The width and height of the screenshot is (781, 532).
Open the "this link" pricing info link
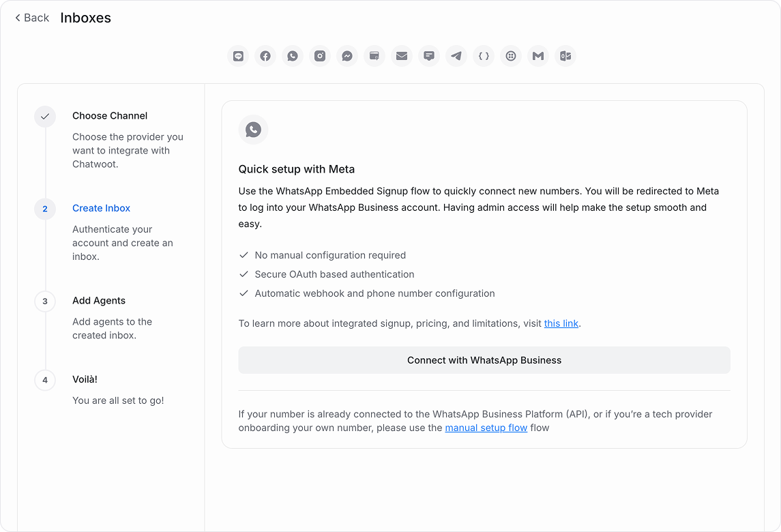click(x=561, y=323)
